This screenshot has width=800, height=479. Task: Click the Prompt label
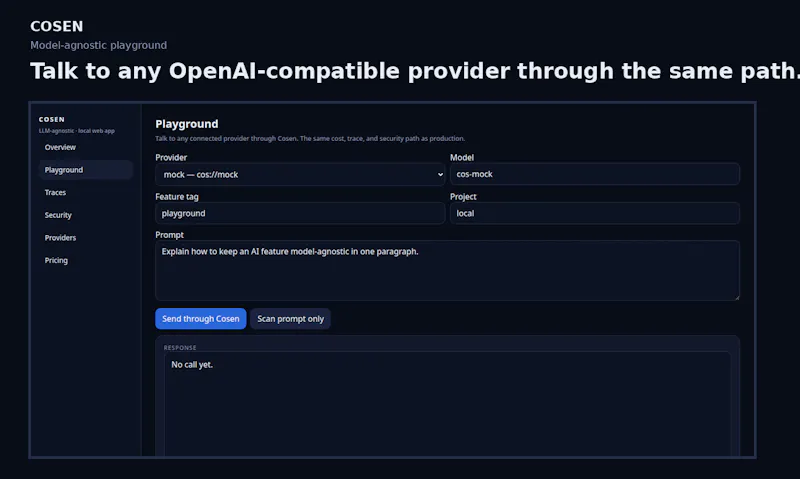point(169,235)
